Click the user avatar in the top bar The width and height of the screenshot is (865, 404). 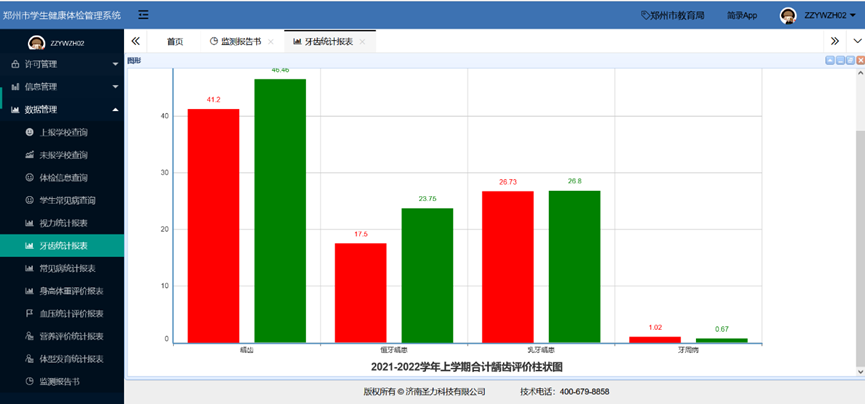point(788,15)
